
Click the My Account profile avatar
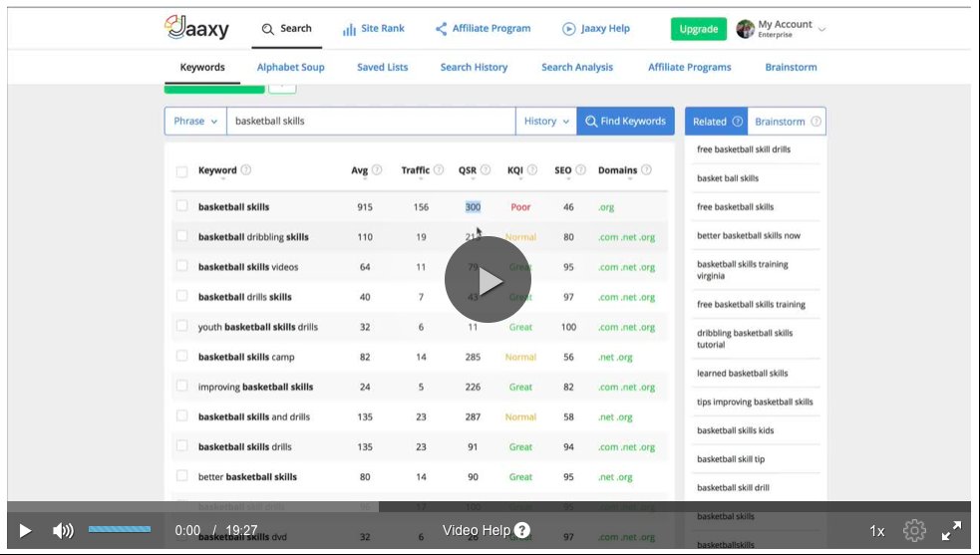[x=745, y=29]
